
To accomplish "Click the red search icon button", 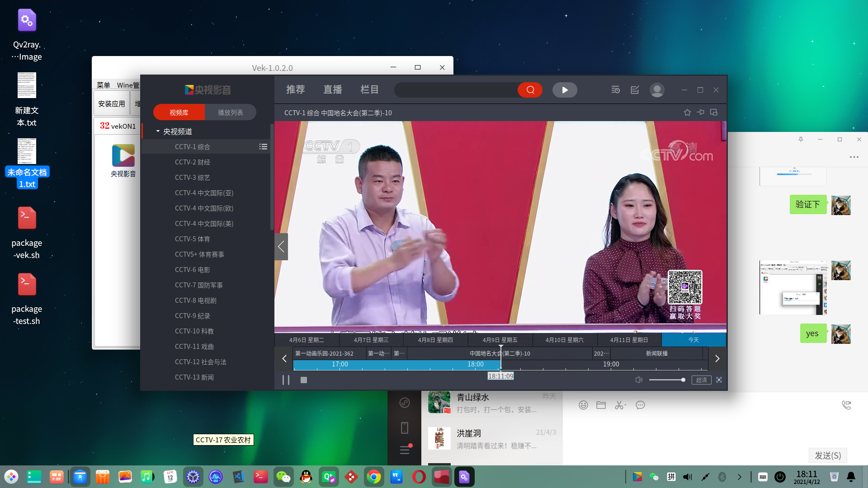I will (x=530, y=90).
